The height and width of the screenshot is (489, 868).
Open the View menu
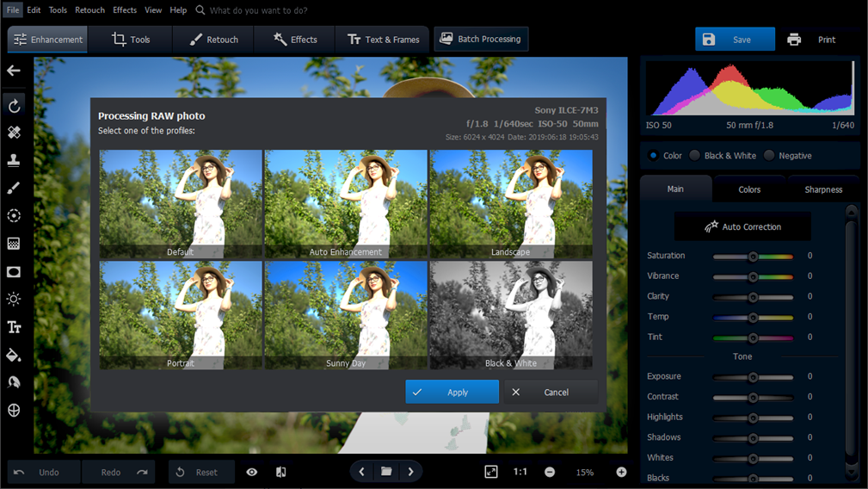tap(153, 10)
